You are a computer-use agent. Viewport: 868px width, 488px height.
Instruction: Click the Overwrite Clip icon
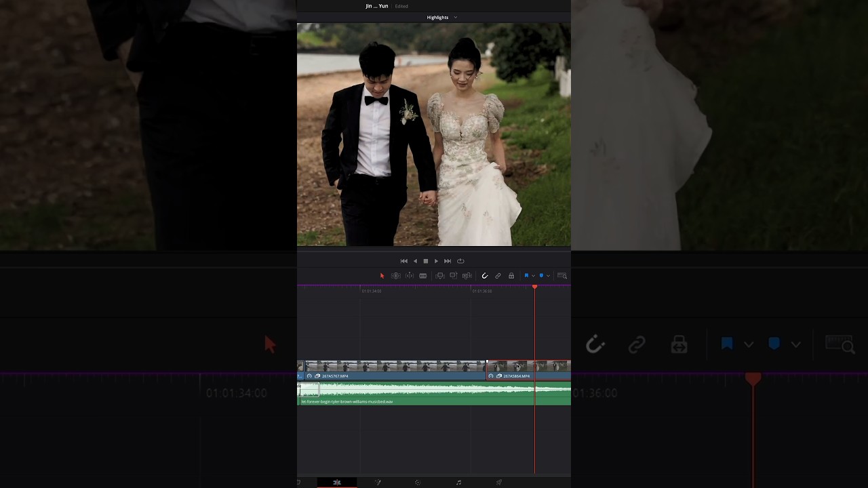[x=454, y=276]
